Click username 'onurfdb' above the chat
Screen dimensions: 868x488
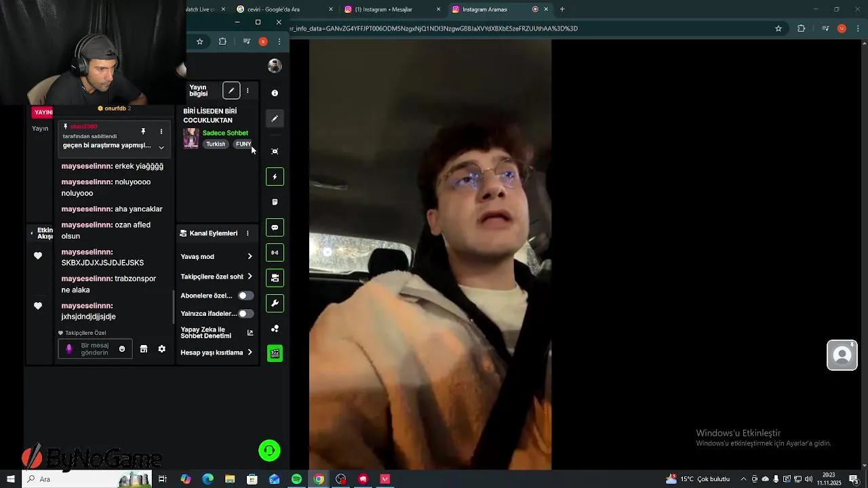pos(115,108)
